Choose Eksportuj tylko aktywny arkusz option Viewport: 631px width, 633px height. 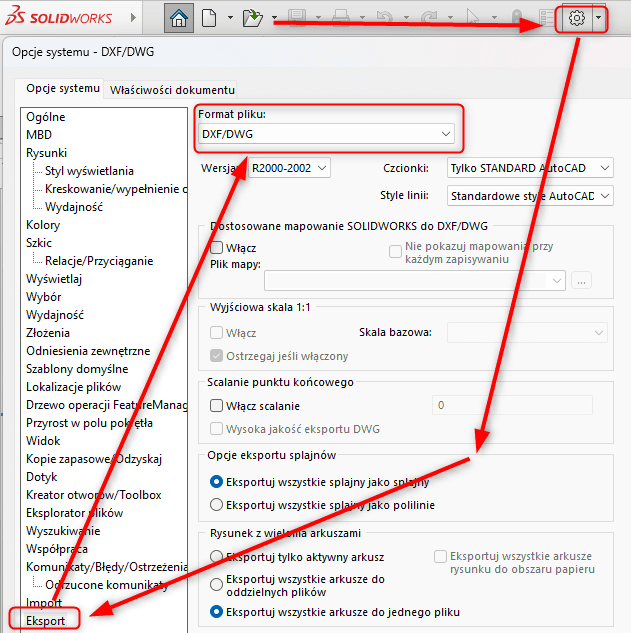click(217, 557)
